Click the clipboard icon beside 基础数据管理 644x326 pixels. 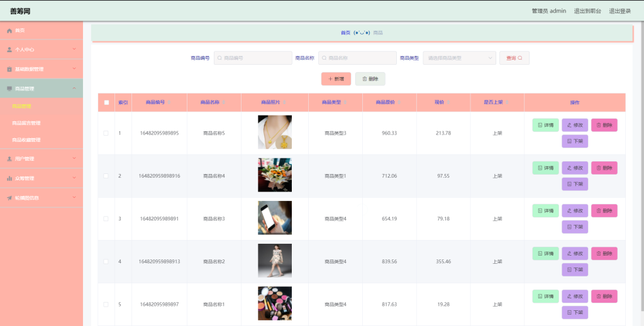9,69
